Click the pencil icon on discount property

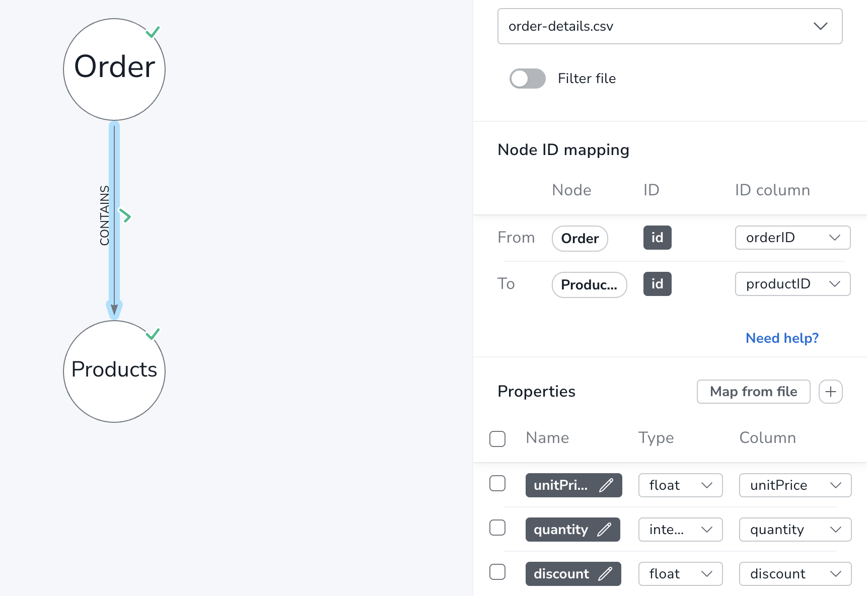click(x=605, y=574)
